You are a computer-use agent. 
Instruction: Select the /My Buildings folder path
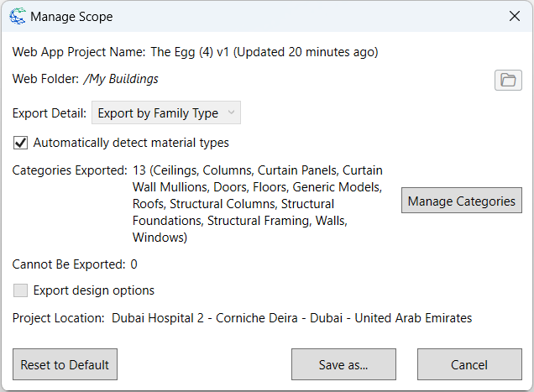pyautogui.click(x=121, y=79)
